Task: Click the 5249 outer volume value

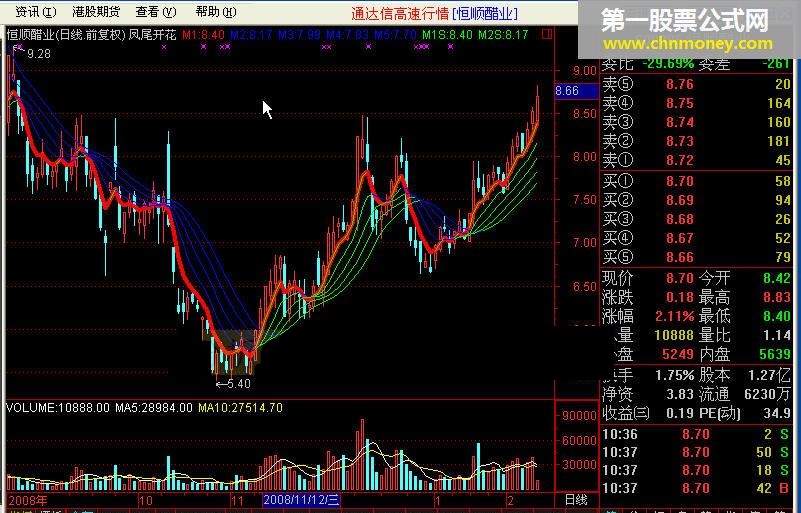Action: [x=678, y=354]
